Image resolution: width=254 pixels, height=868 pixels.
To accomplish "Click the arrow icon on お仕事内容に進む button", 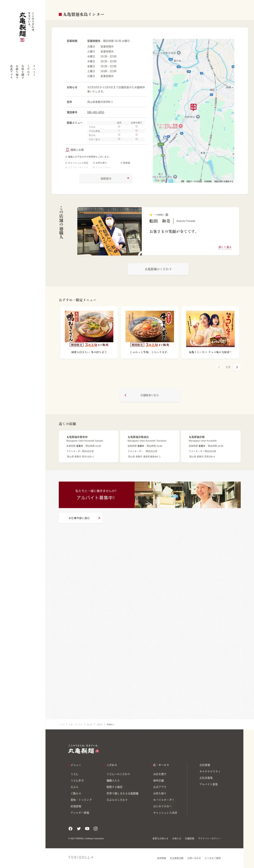I will (99, 518).
